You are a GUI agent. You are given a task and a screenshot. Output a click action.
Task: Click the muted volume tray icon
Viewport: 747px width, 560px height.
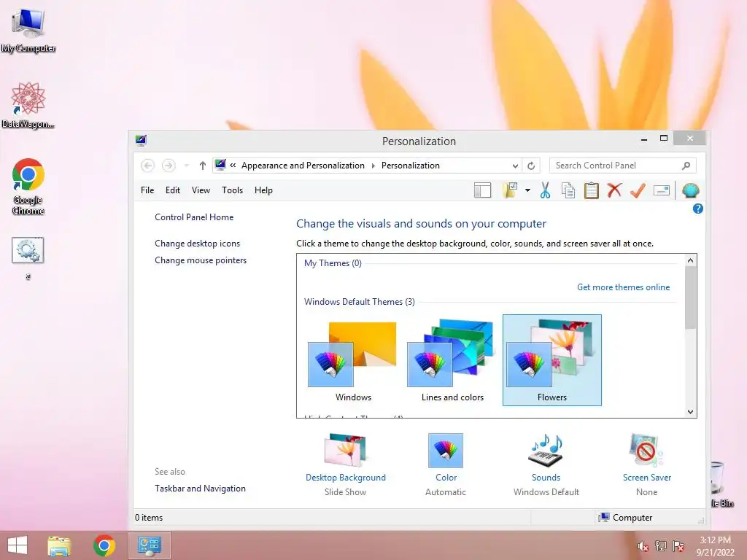(643, 546)
